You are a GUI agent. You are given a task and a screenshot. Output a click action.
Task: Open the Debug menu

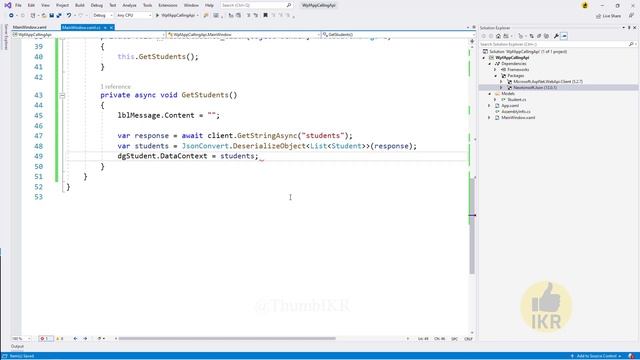pyautogui.click(x=97, y=5)
